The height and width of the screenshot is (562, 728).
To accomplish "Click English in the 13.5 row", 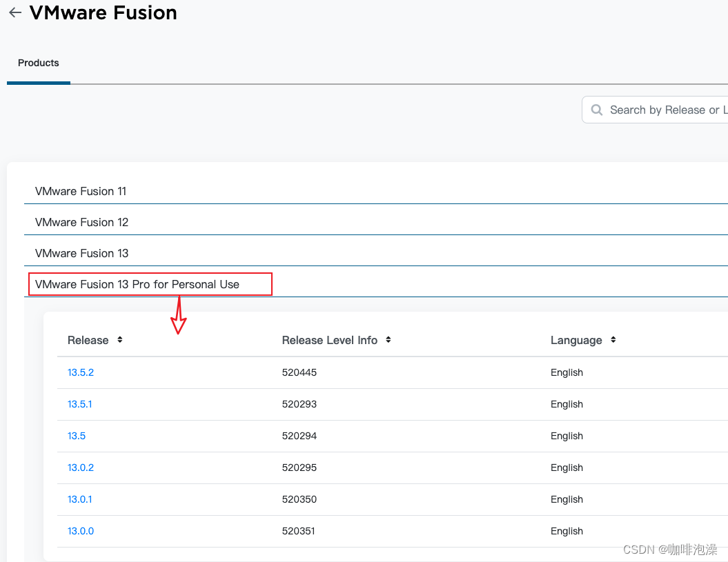I will [x=567, y=436].
